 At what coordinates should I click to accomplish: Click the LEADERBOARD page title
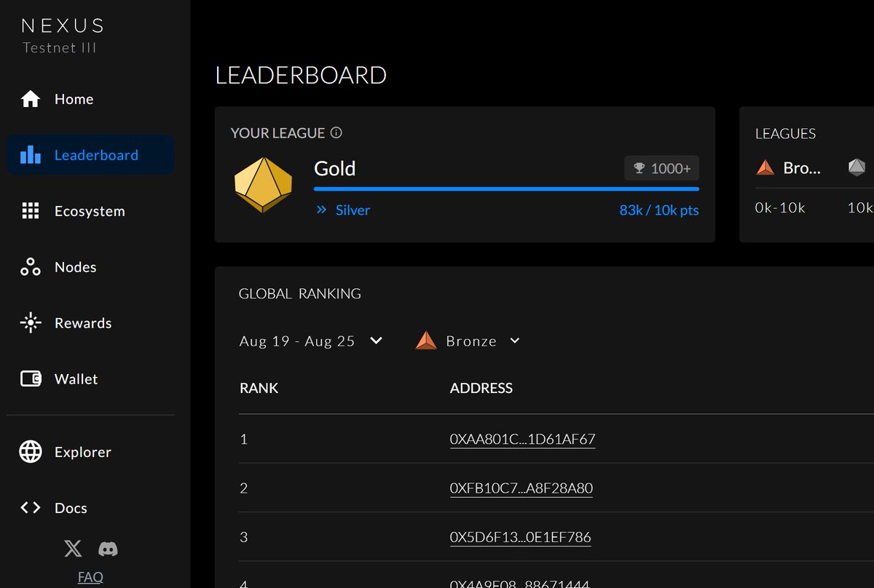click(301, 75)
